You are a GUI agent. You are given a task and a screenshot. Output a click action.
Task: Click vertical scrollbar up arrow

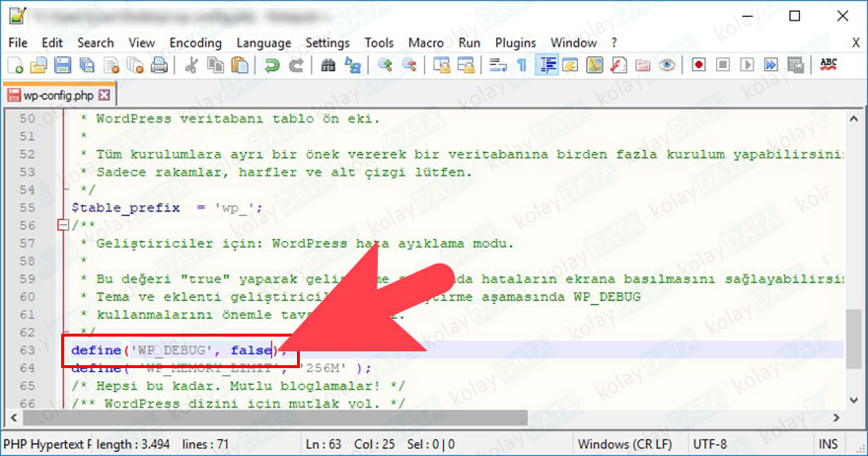pos(853,118)
